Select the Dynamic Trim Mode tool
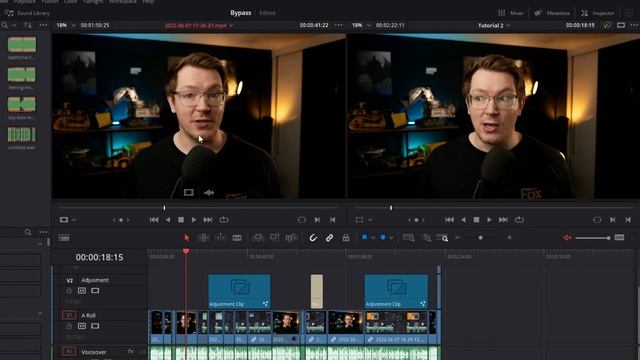Screen dimensions: 640x360 (220, 238)
